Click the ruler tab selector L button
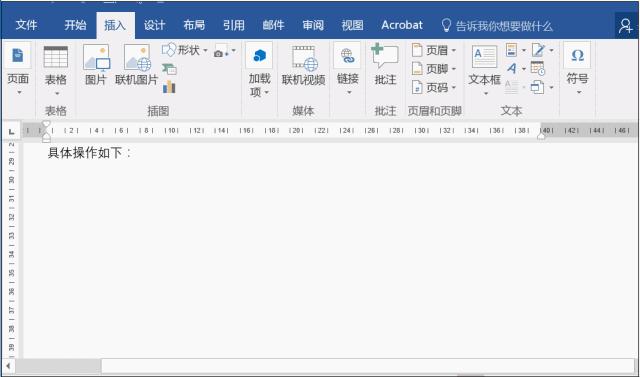 coord(11,131)
